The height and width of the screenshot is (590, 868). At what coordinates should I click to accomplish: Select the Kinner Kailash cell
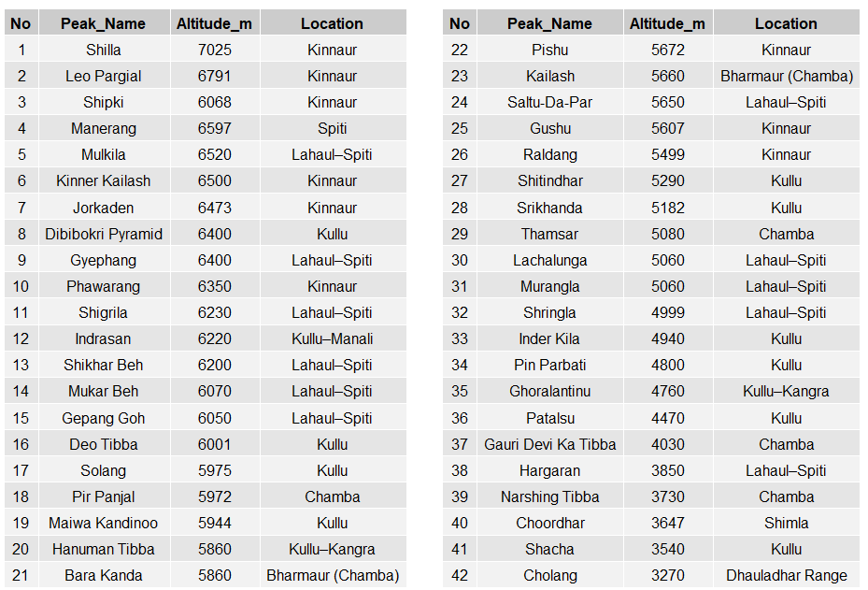104,180
